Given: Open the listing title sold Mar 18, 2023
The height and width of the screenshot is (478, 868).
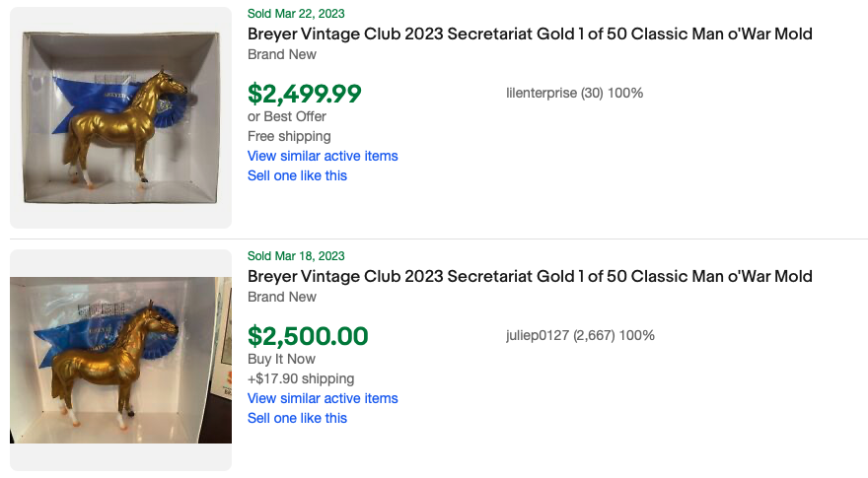Looking at the screenshot, I should (530, 277).
